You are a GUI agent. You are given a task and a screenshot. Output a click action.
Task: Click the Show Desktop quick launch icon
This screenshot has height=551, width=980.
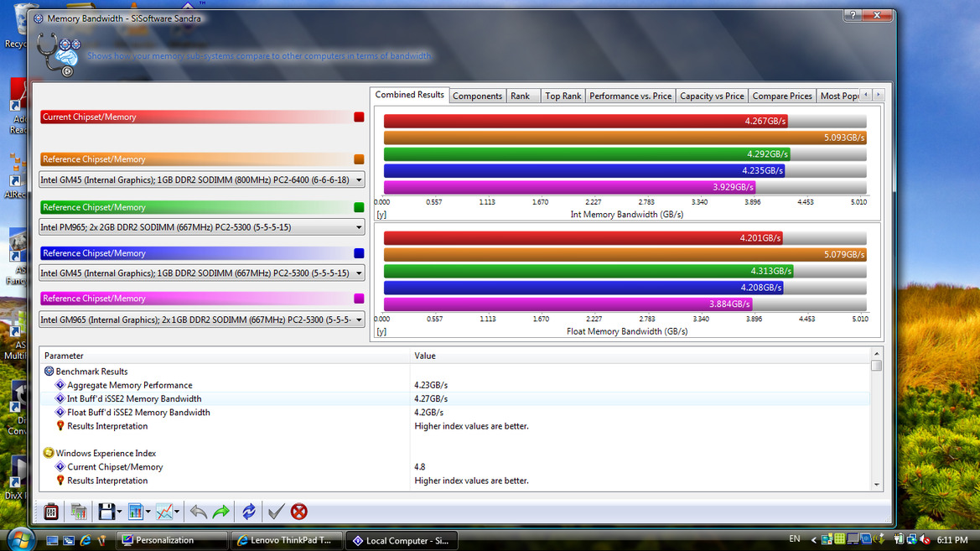point(52,540)
